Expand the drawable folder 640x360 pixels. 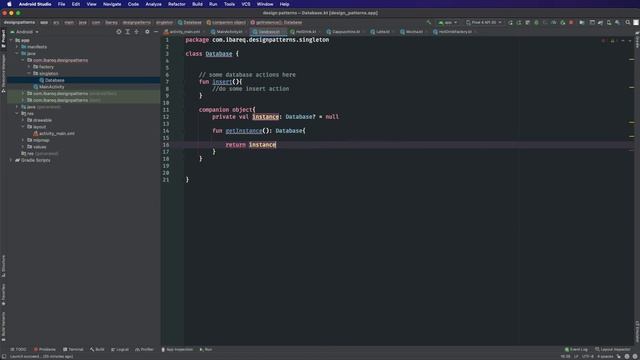[23, 120]
